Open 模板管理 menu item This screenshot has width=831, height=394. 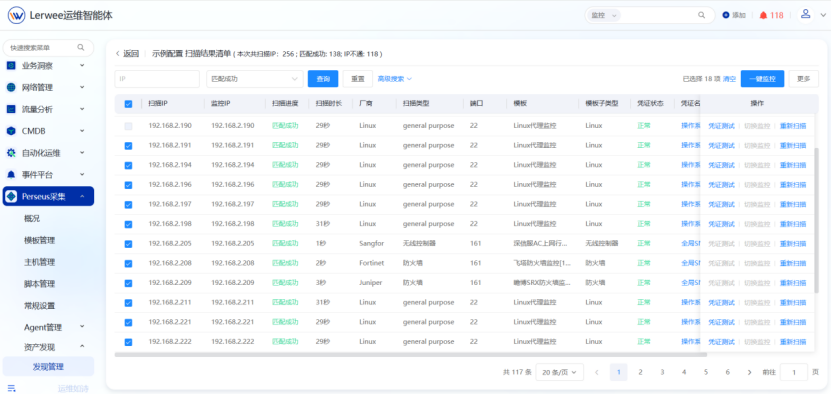(x=39, y=240)
